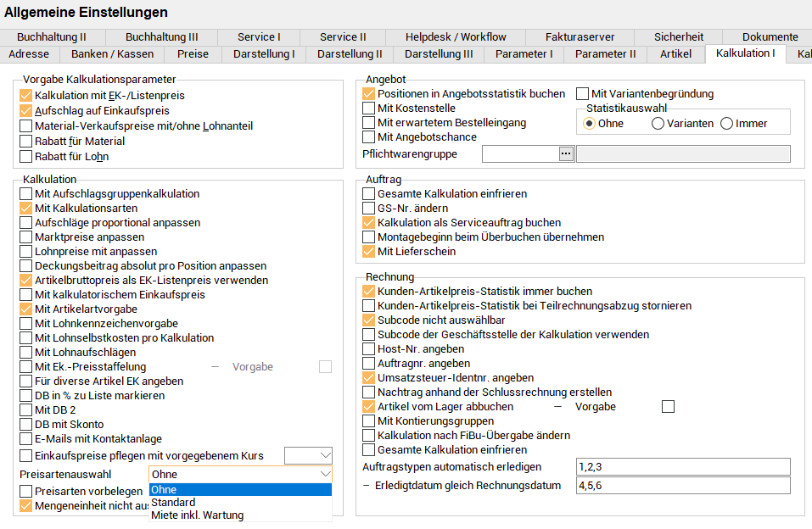This screenshot has width=812, height=529.
Task: Toggle 'Mit Kalkulationsarten' checkbox
Action: 26,208
